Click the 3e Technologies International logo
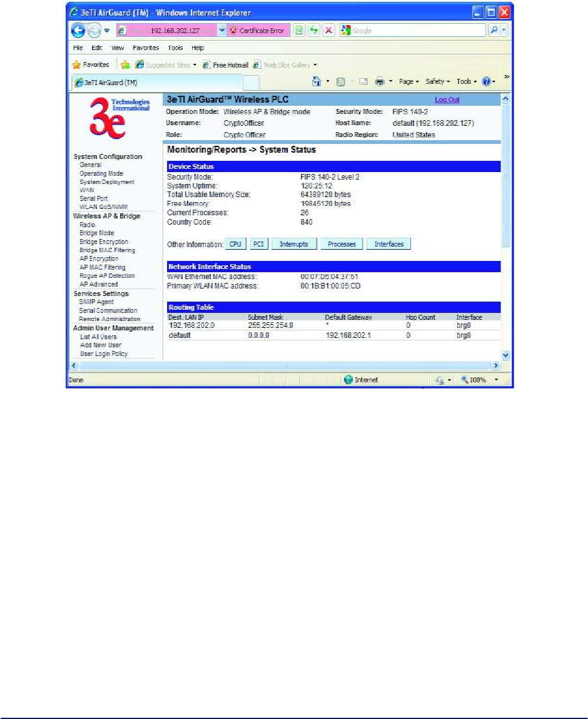The image size is (588, 719). pos(119,118)
